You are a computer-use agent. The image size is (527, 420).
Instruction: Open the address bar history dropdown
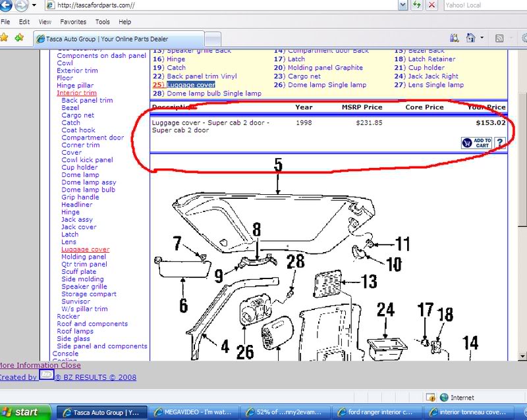(403, 5)
